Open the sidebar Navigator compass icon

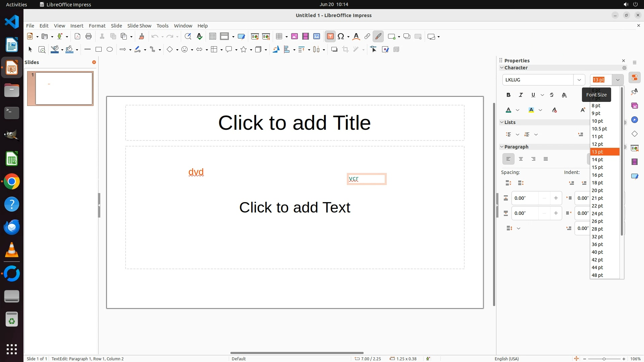tap(634, 120)
